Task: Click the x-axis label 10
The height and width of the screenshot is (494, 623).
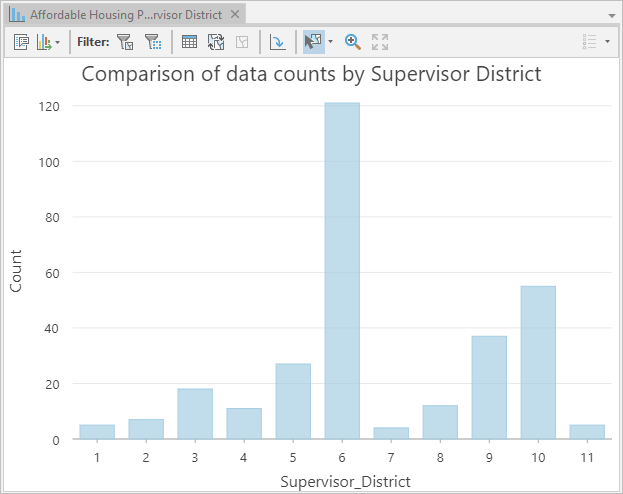Action: 538,458
